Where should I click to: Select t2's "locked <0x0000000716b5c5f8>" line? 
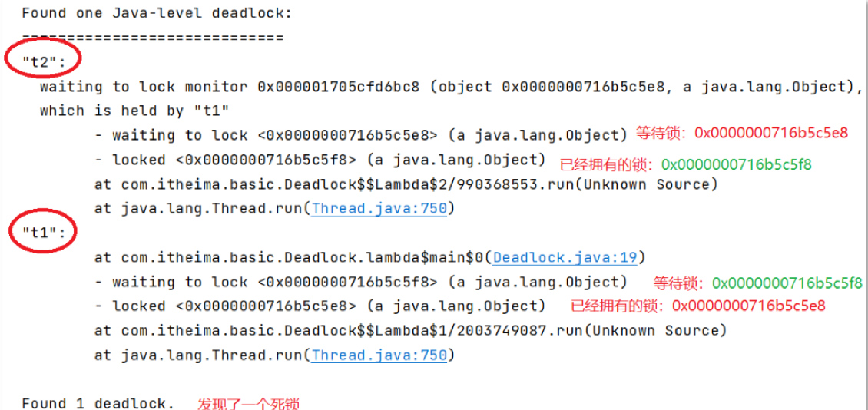320,160
